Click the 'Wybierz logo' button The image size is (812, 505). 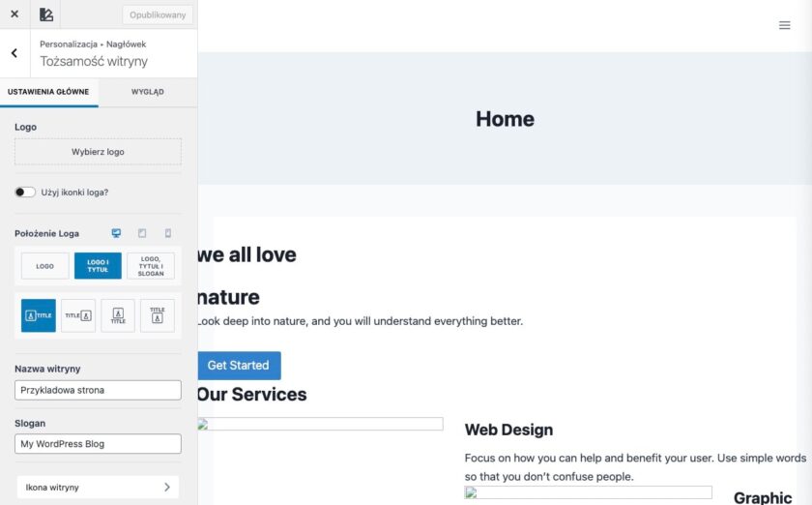click(98, 152)
